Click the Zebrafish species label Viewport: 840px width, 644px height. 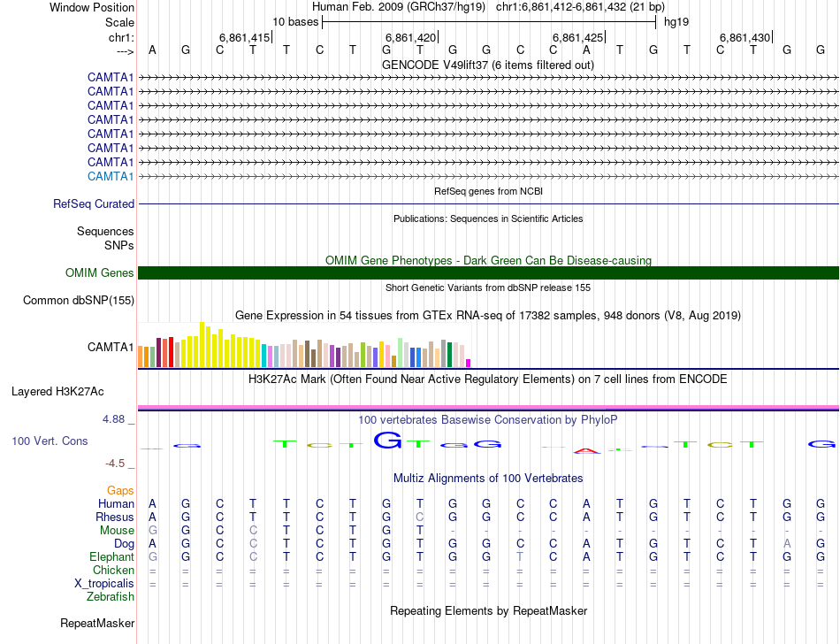[x=111, y=597]
